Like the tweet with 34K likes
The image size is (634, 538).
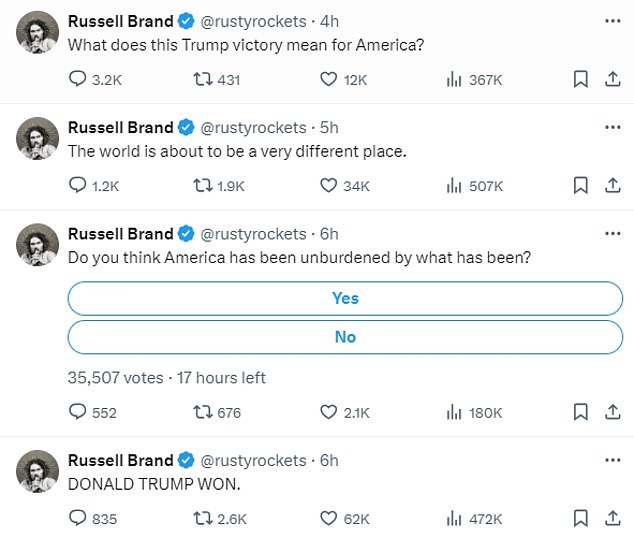pyautogui.click(x=329, y=185)
